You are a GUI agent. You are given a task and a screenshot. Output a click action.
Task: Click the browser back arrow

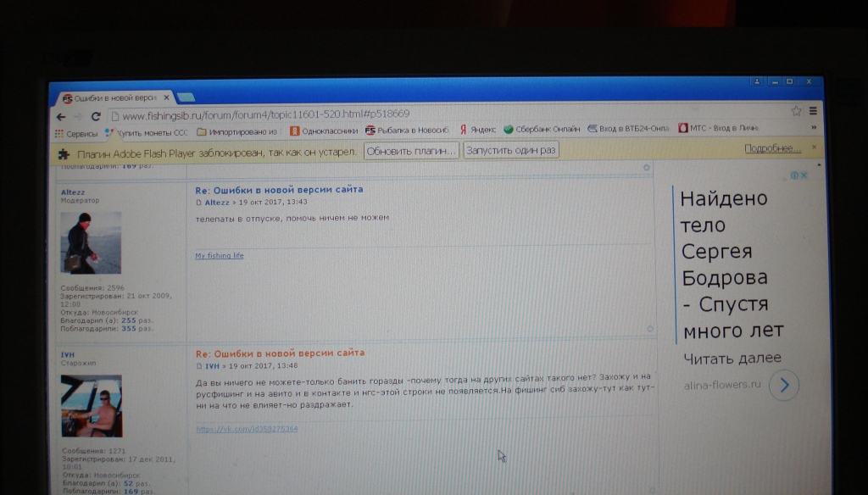tap(60, 116)
